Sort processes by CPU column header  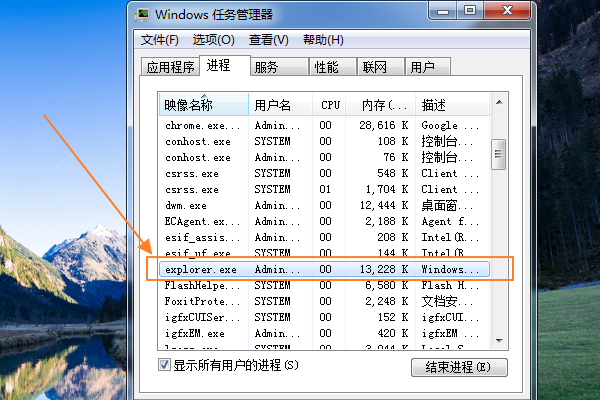[x=329, y=104]
